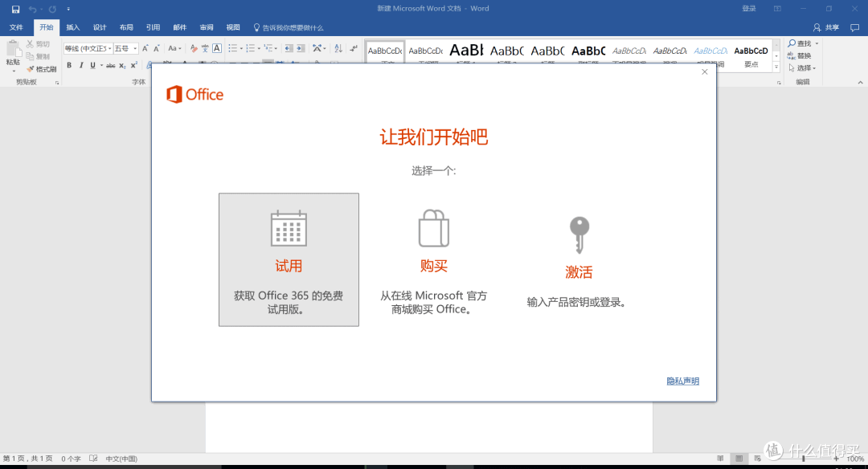This screenshot has width=868, height=469.
Task: Click the 替换 replace button
Action: click(x=800, y=55)
